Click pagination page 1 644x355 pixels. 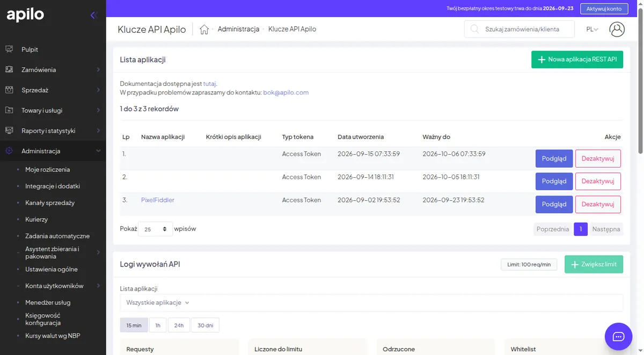point(581,229)
